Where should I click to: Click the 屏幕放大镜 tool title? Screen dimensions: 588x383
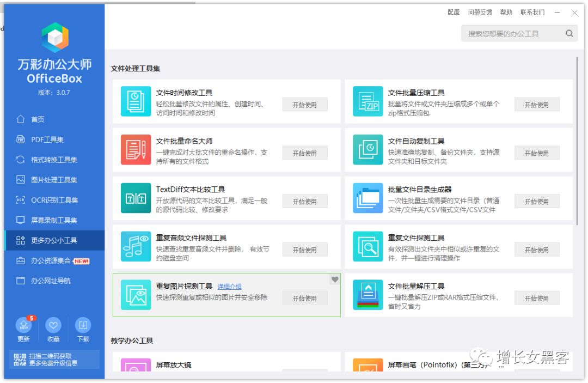(174, 365)
